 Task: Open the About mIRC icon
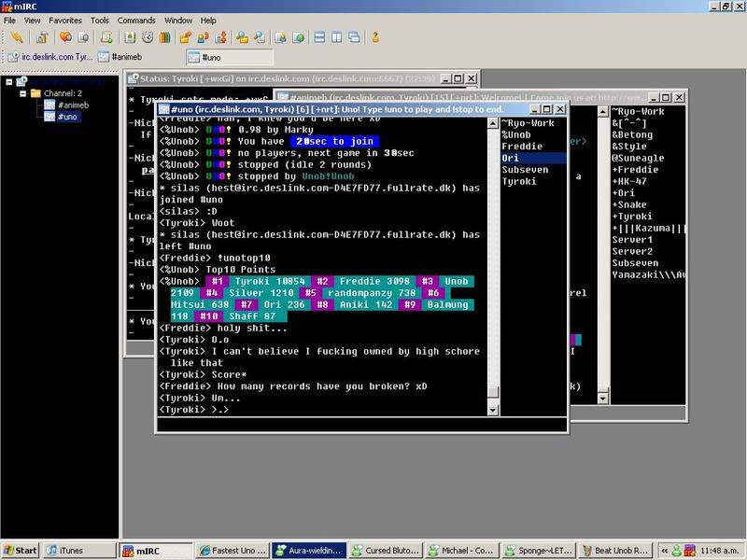(375, 37)
